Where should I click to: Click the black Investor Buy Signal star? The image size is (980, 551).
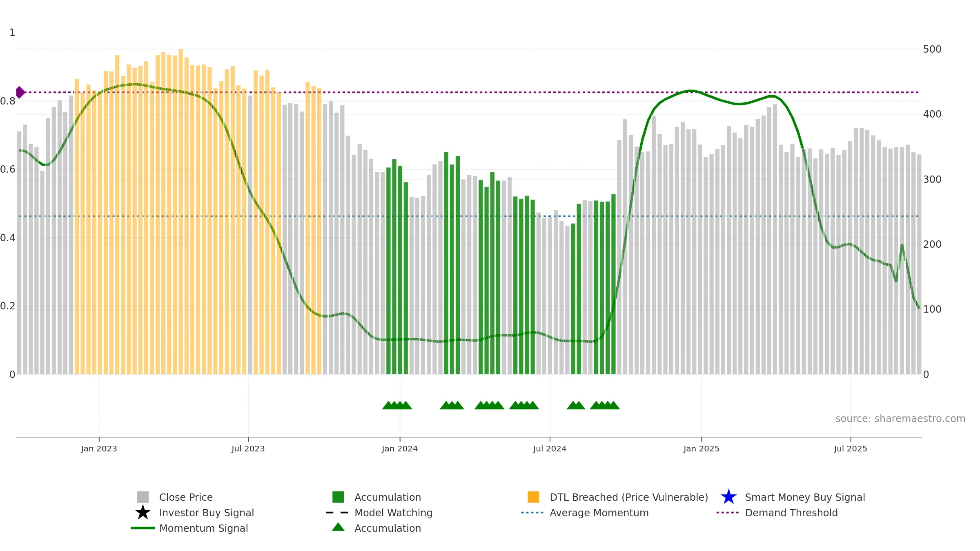(x=143, y=512)
